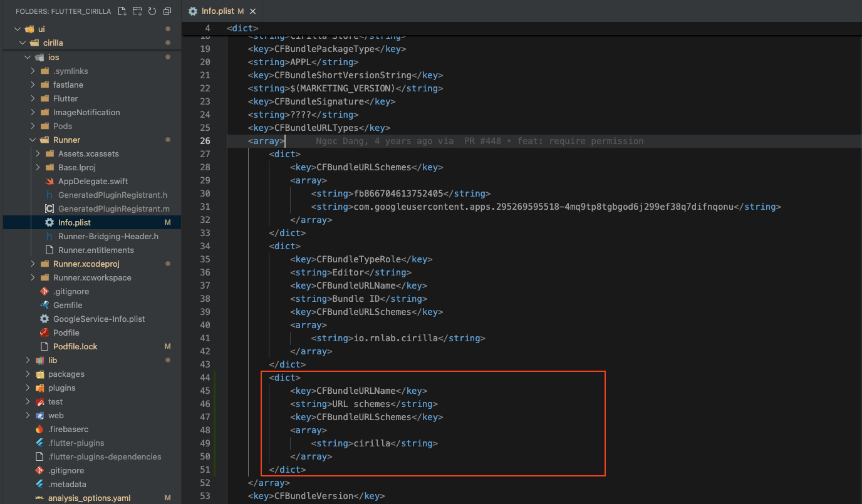Click the CFBundleTypeRole key on line 35
Viewport: 862px width, 504px height.
pyautogui.click(x=358, y=259)
